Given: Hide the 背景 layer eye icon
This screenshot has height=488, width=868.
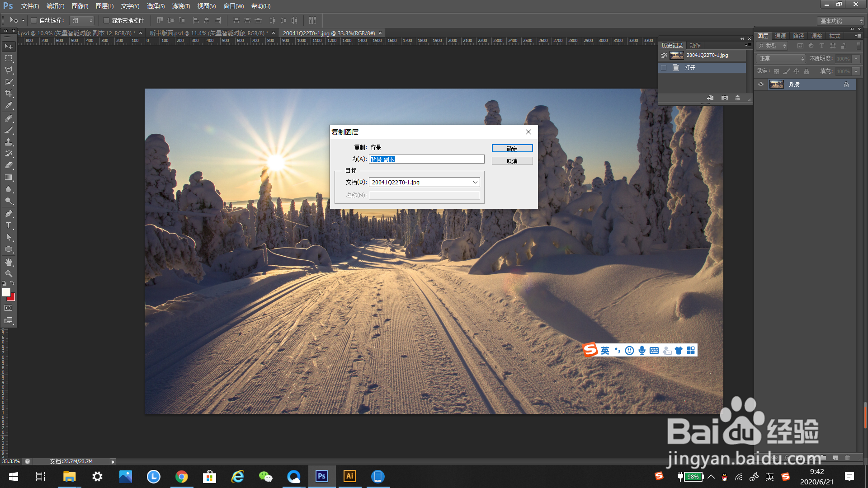Looking at the screenshot, I should (761, 84).
